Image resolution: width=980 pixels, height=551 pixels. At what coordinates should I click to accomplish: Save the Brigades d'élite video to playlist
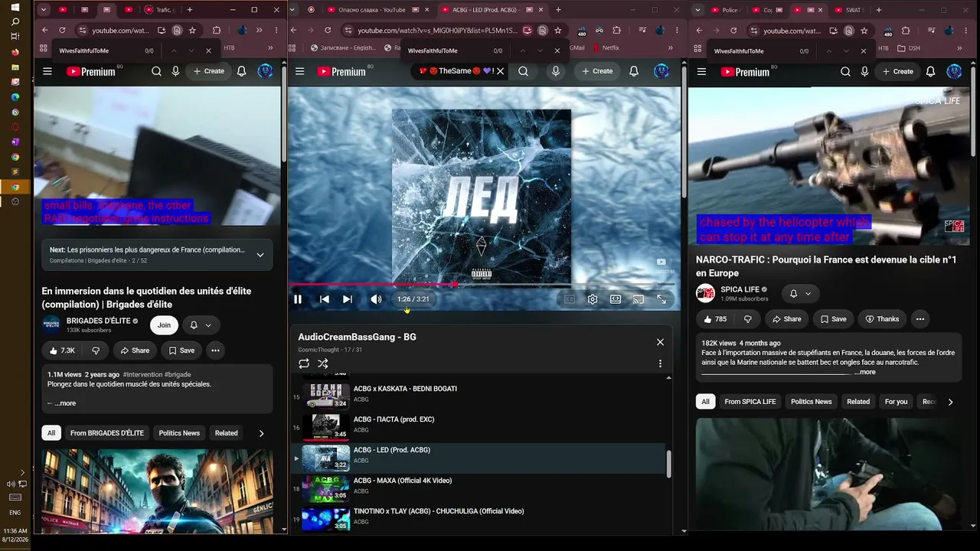[x=181, y=350]
